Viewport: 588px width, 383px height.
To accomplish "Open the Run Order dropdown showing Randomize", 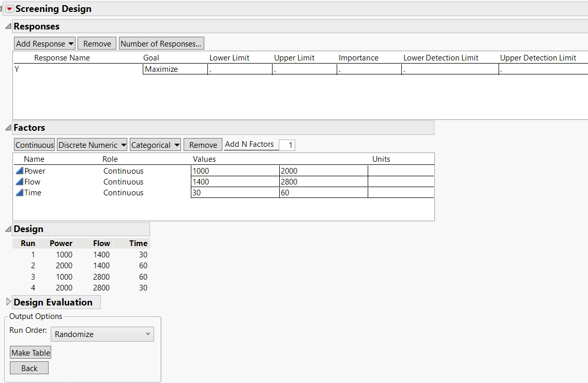I will pyautogui.click(x=102, y=334).
